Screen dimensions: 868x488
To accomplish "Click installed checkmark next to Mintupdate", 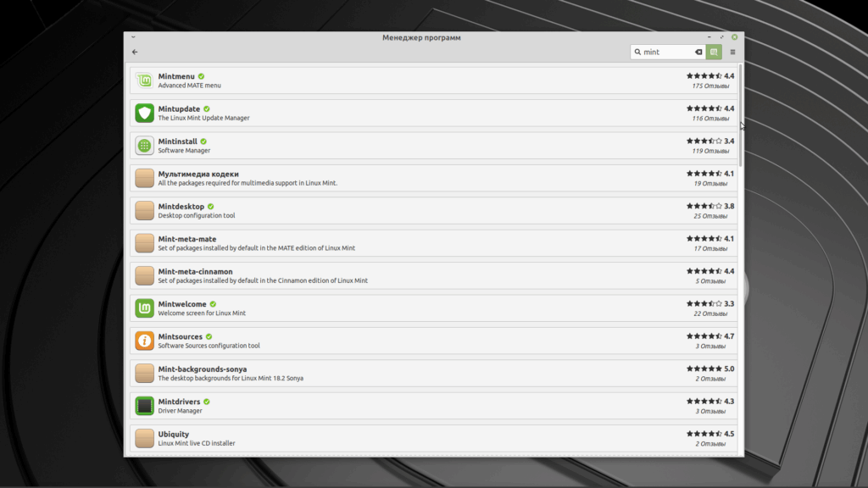I will tap(207, 109).
